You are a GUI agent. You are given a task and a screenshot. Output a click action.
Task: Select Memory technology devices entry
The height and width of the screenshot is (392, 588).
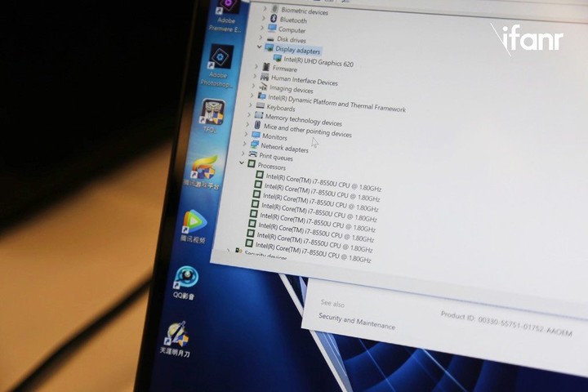[x=303, y=120]
